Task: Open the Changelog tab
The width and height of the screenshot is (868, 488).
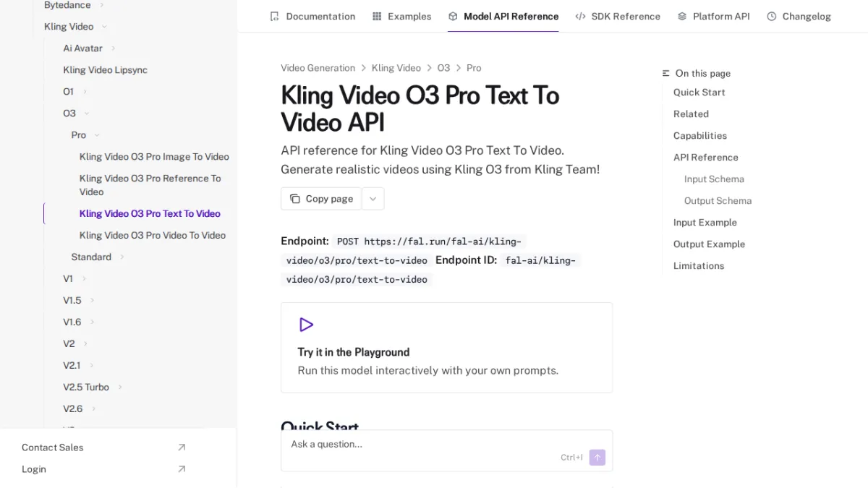Action: [x=799, y=16]
